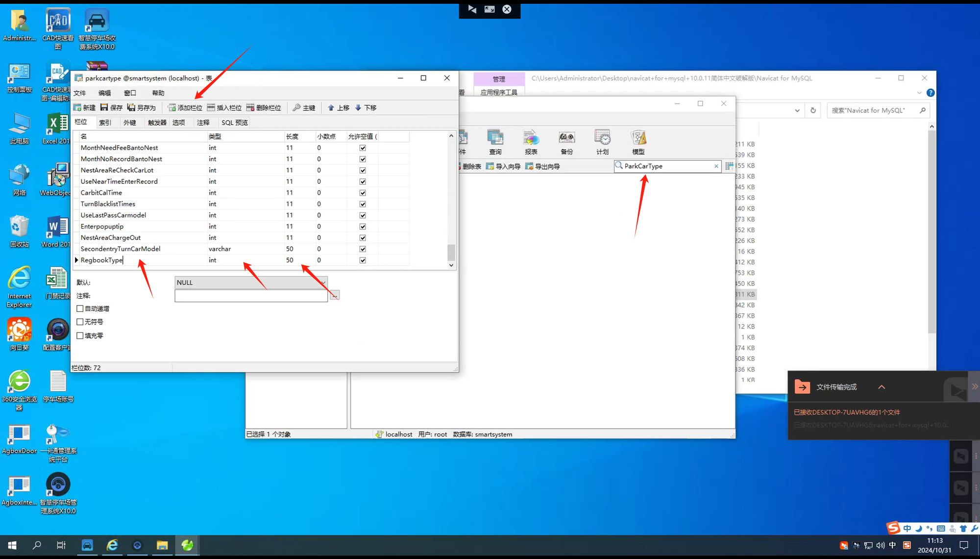Viewport: 980px width, 559px height.
Task: Click the field list vertical scrollbar thumb
Action: click(x=451, y=252)
